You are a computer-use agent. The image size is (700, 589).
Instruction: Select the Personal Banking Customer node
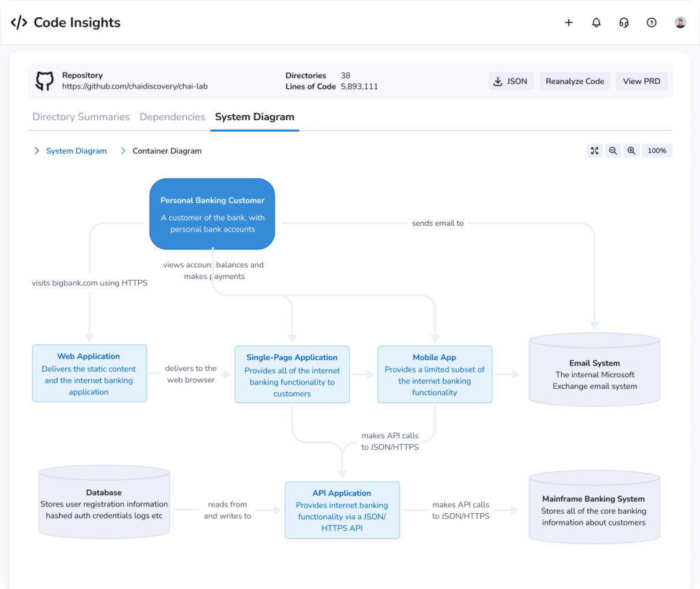coord(212,214)
